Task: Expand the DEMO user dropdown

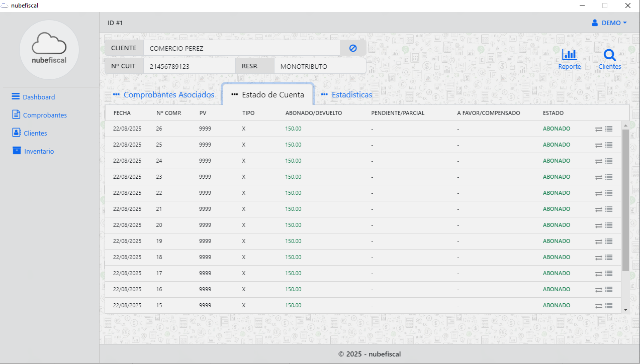Action: pyautogui.click(x=609, y=23)
